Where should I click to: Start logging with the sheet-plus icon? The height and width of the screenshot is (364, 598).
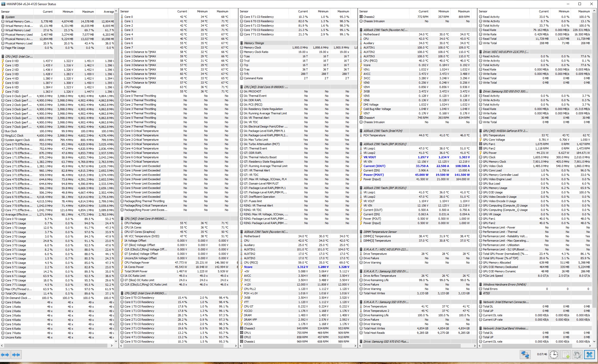566,354
